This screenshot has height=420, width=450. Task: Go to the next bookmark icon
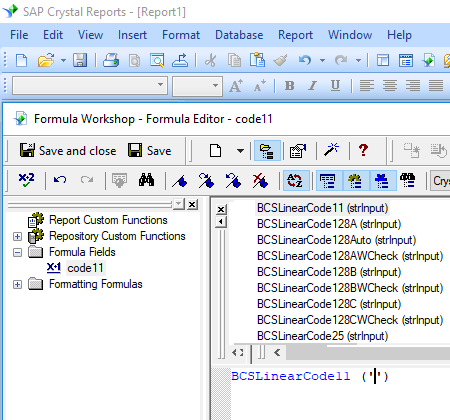(206, 180)
